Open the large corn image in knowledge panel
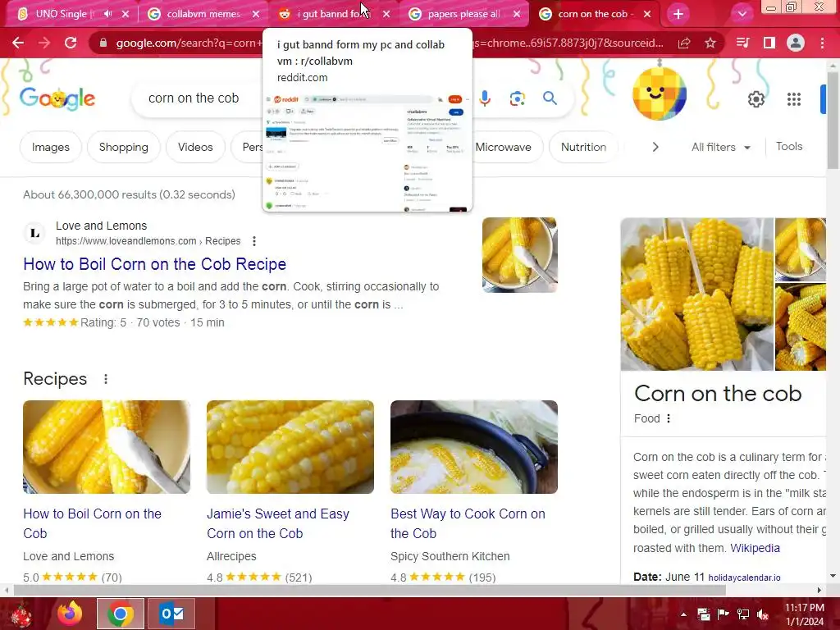 coord(697,294)
